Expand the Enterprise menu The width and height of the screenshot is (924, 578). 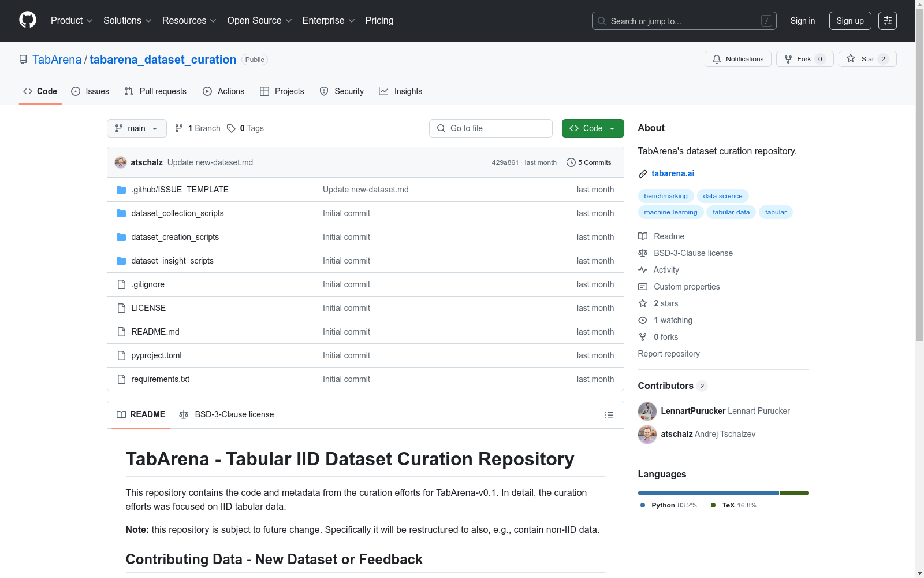tap(329, 21)
